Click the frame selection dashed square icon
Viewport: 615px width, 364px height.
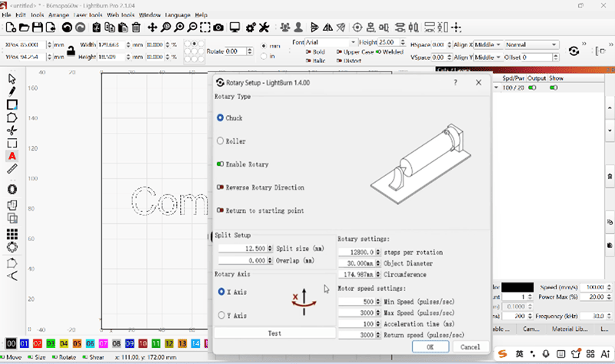point(204,28)
